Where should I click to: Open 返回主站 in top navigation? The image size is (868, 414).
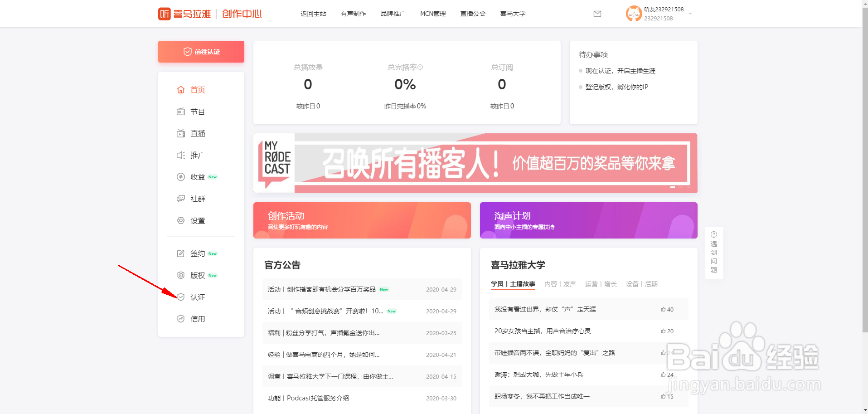pos(313,14)
